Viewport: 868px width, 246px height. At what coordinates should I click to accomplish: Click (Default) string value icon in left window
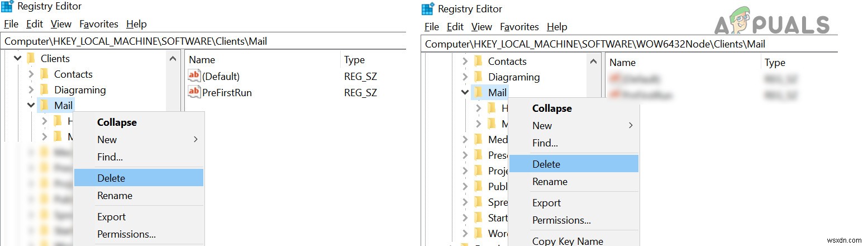pyautogui.click(x=194, y=76)
